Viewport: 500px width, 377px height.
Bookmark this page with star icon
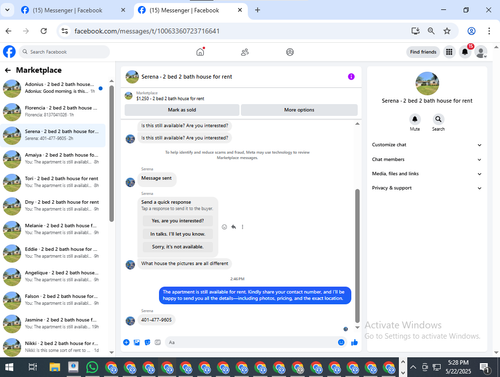[447, 31]
